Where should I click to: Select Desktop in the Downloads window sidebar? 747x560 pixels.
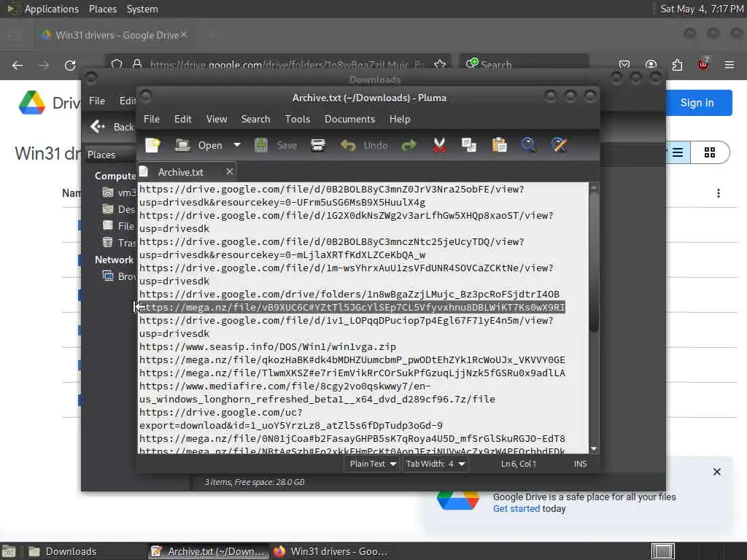(x=120, y=209)
